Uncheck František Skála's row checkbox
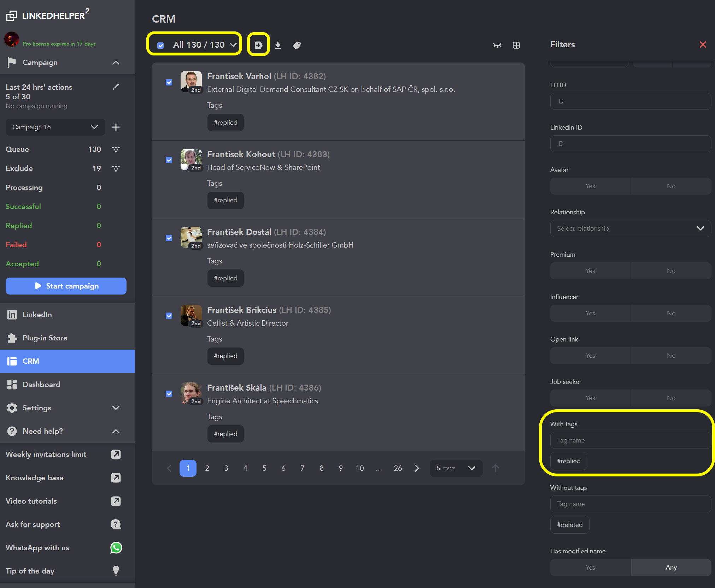Image resolution: width=715 pixels, height=588 pixels. pyautogui.click(x=169, y=394)
